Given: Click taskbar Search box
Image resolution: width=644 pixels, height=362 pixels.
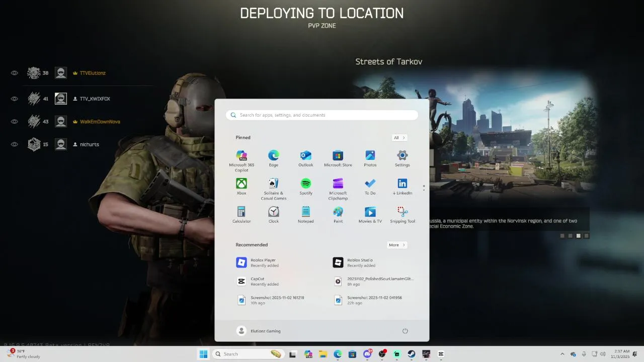Looking at the screenshot, I should 249,354.
